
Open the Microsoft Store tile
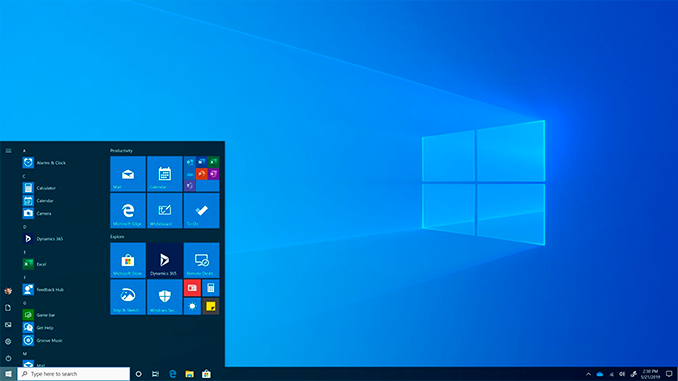[x=128, y=260]
